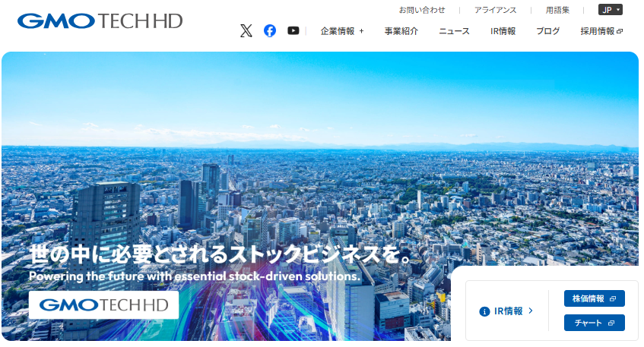The image size is (644, 347).
Task: Open the ニュース menu item
Action: tap(454, 31)
